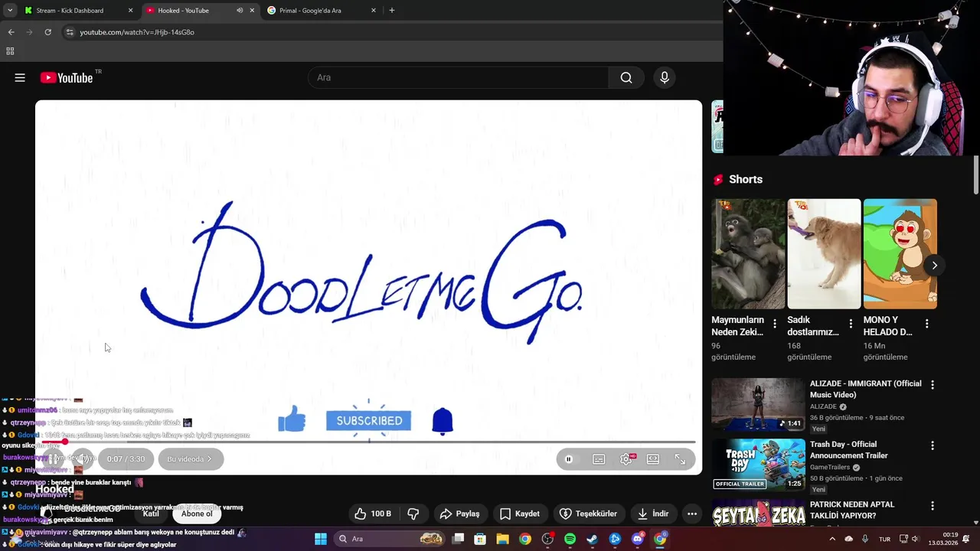The height and width of the screenshot is (551, 980).
Task: Open the player settings gear
Action: tap(626, 459)
